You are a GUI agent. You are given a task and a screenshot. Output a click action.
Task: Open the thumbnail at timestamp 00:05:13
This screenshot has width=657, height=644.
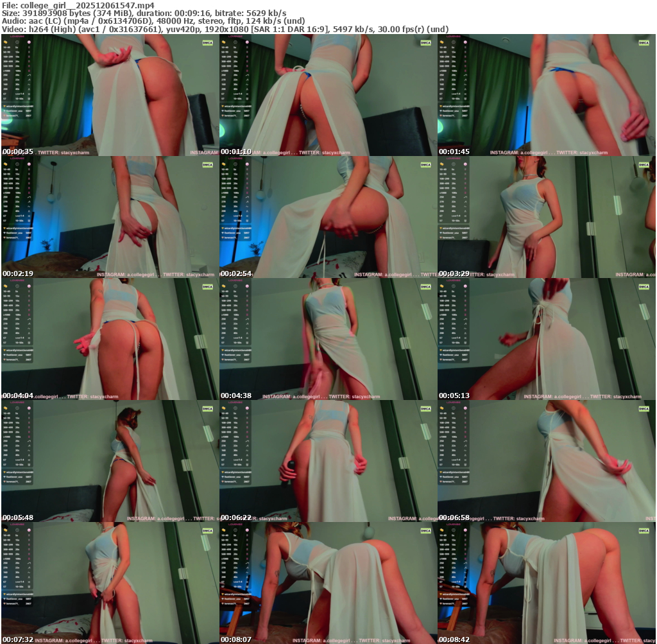tap(546, 339)
